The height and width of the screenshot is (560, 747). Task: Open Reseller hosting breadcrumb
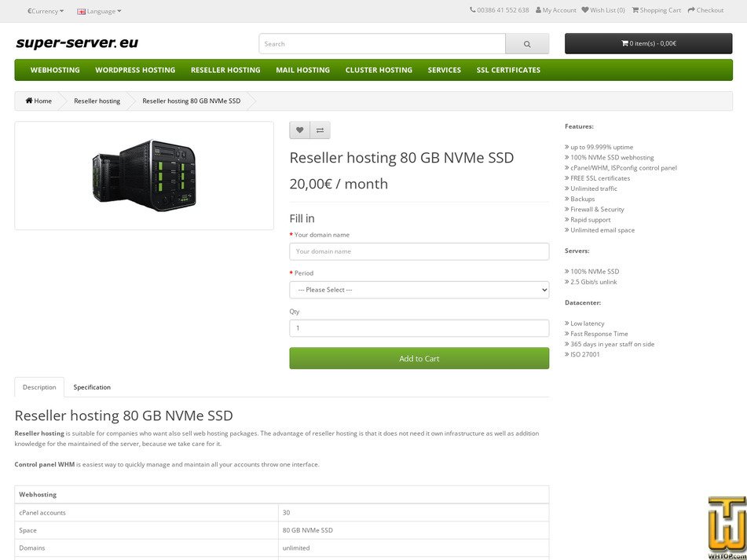97,101
